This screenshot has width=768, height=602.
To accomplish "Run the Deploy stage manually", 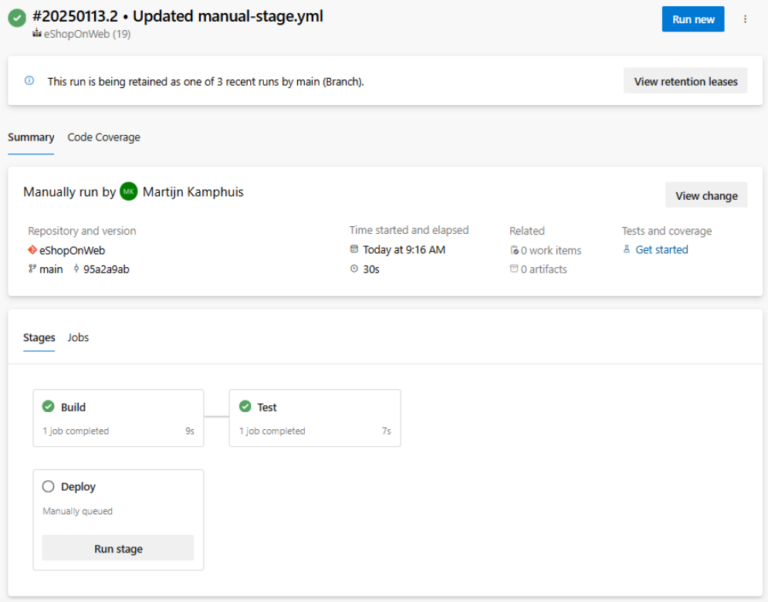I will [x=118, y=548].
